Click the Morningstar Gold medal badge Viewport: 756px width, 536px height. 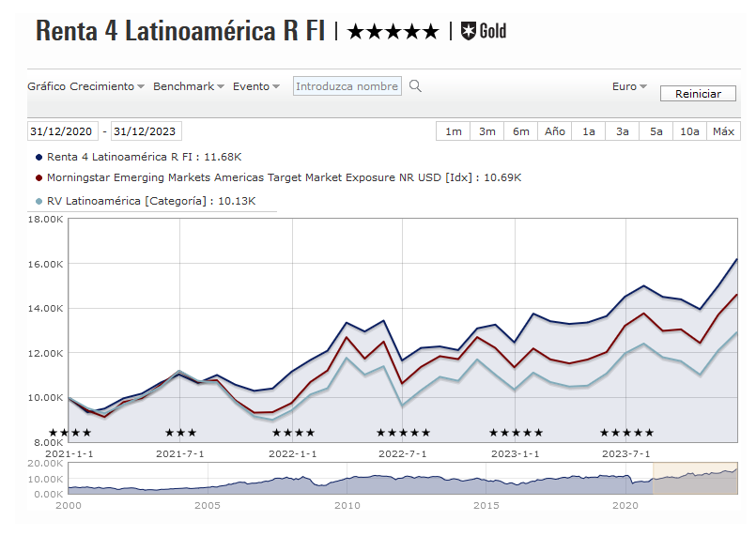tap(484, 31)
